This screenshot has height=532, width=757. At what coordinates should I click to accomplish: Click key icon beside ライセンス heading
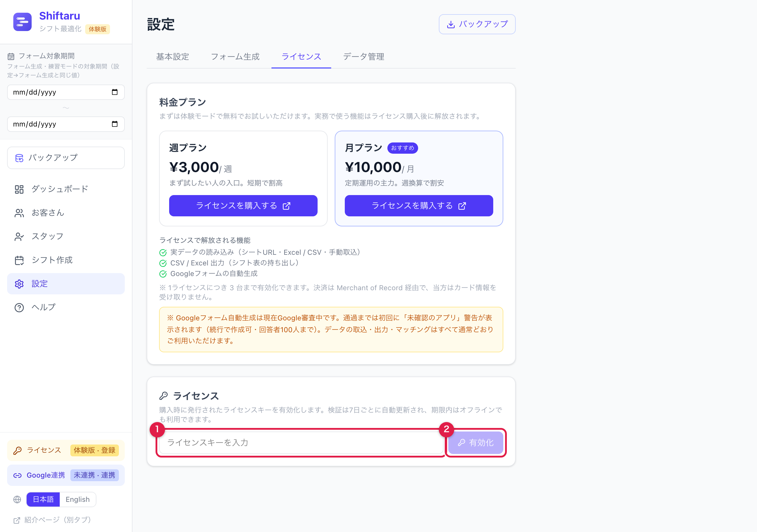(x=164, y=395)
